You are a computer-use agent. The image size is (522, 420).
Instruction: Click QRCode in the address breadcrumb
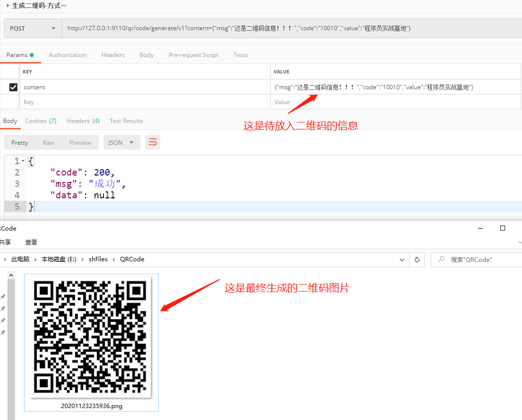[x=132, y=259]
